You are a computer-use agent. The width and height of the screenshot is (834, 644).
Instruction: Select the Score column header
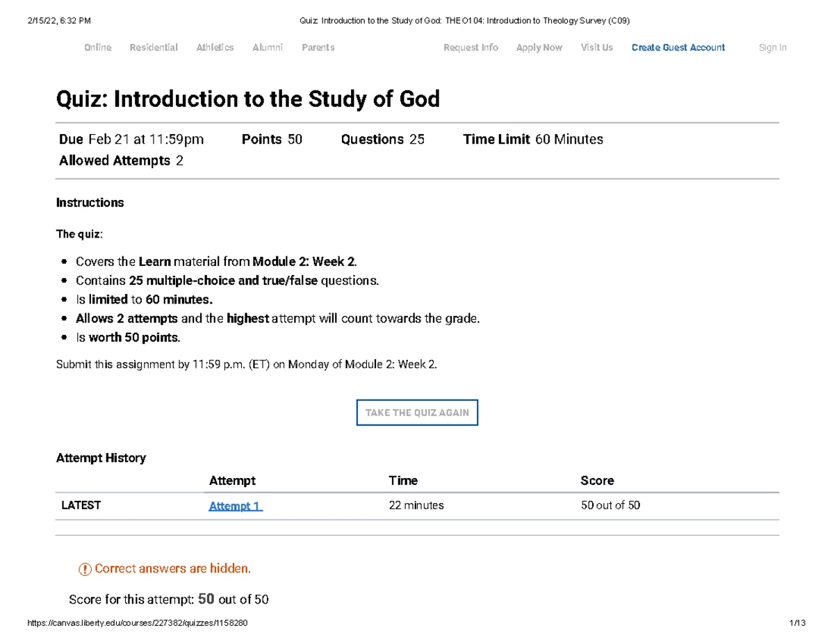596,480
